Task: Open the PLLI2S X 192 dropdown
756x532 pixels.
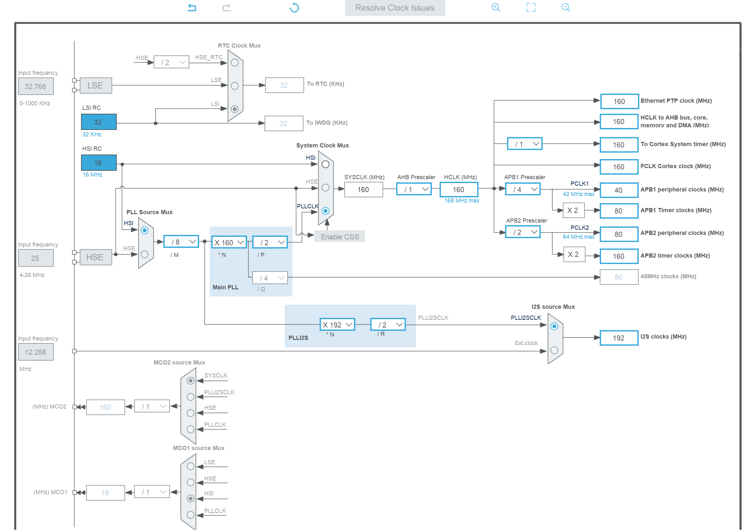Action: pyautogui.click(x=337, y=325)
